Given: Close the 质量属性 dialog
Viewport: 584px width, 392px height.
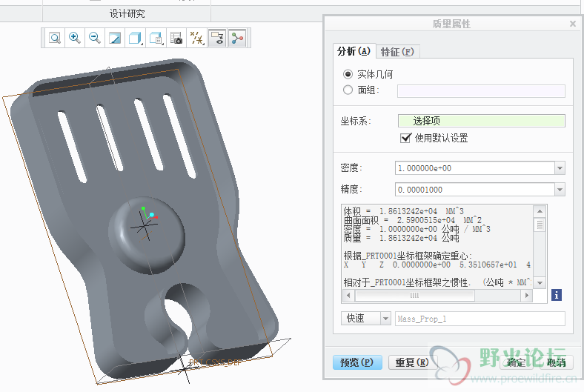Looking at the screenshot, I should pos(573,24).
